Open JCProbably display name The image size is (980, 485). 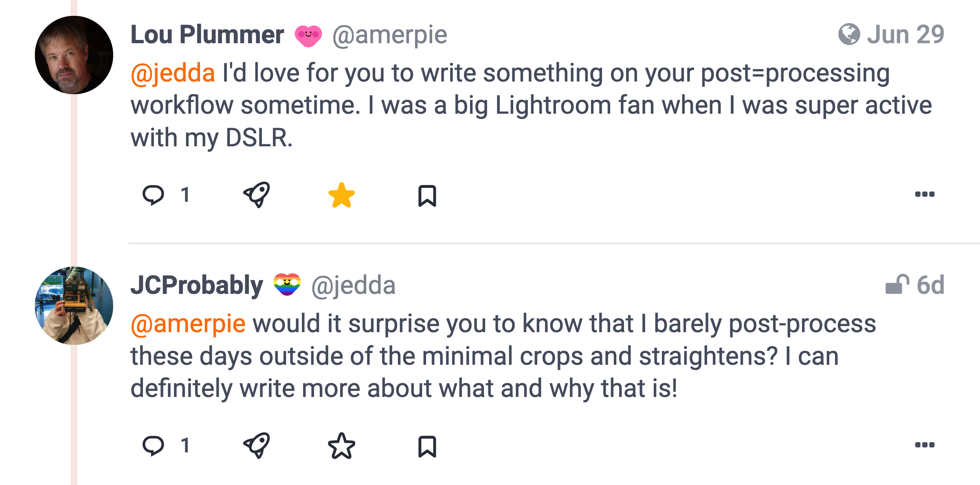coord(196,285)
